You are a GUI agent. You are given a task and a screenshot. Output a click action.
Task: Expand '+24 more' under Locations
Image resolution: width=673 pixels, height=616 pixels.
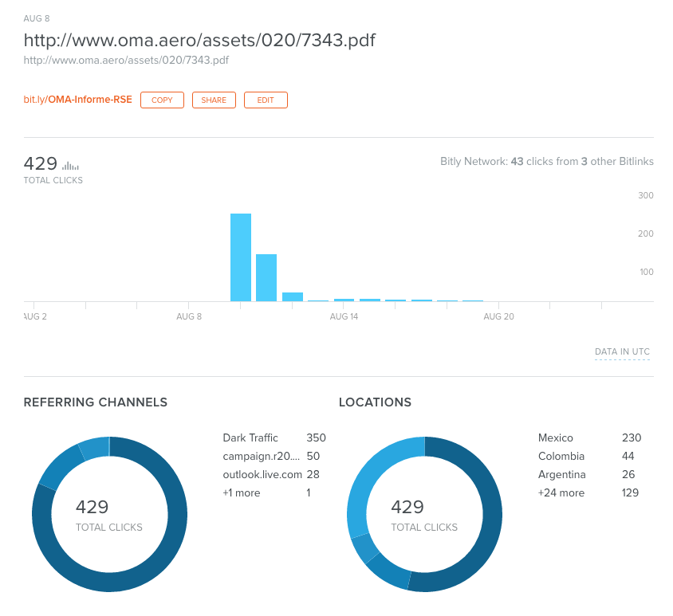pos(561,492)
